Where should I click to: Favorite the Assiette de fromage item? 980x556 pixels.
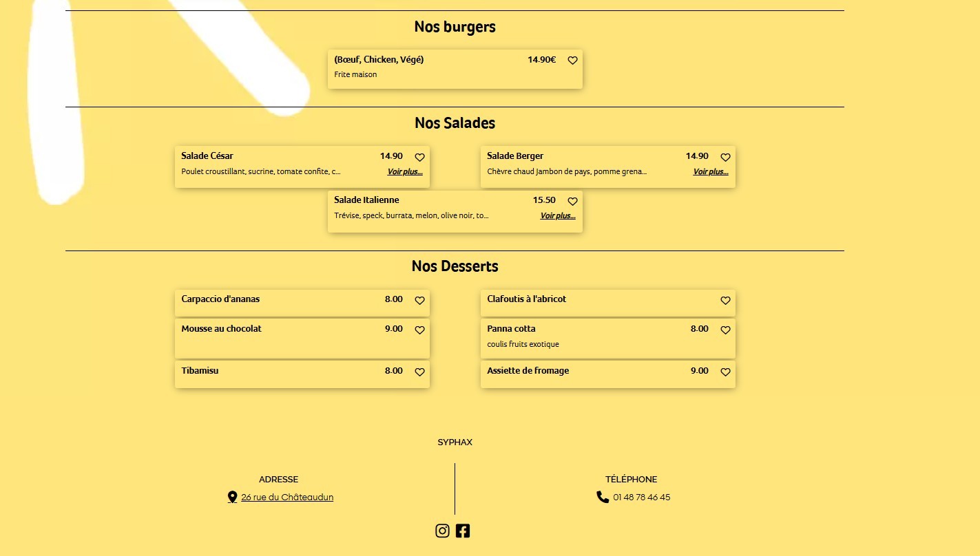pyautogui.click(x=725, y=372)
